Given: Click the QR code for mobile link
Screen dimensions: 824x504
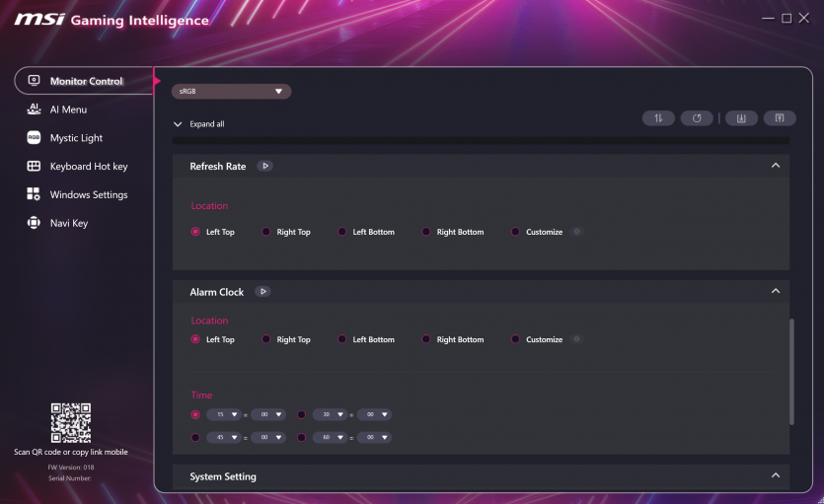Looking at the screenshot, I should click(70, 422).
